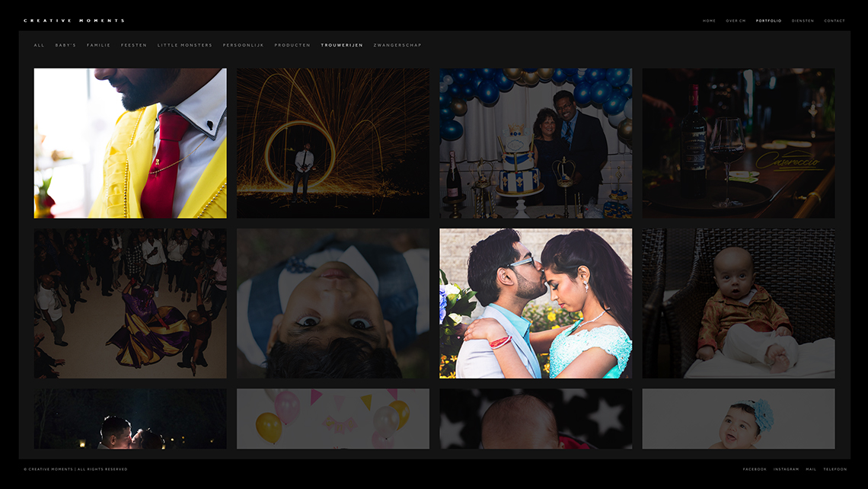
Task: View the blue balloon cake party photo
Action: point(535,143)
